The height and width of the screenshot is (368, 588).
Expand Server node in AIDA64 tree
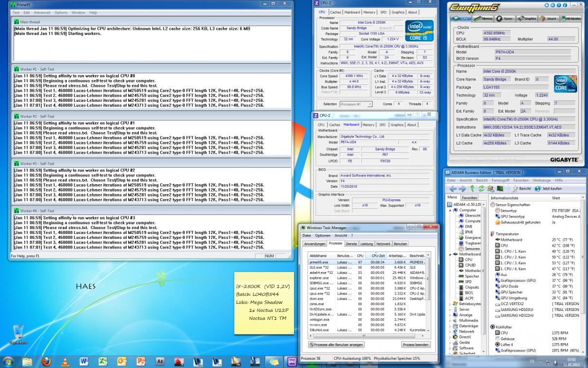[450, 309]
